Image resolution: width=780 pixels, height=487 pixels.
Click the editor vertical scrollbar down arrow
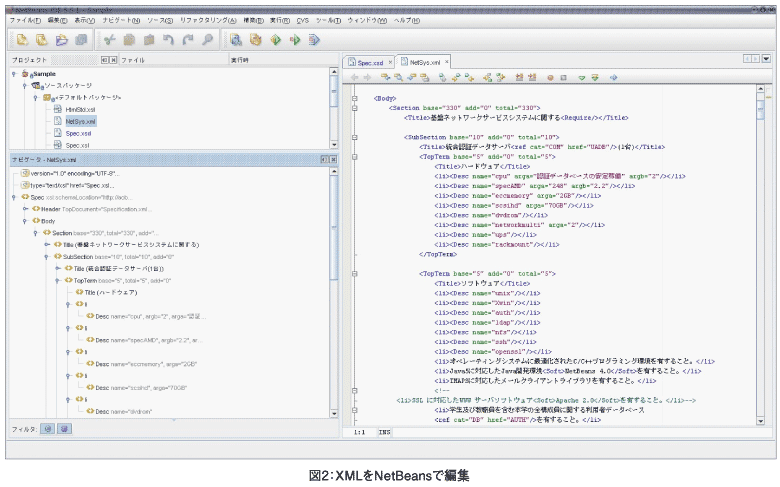pyautogui.click(x=760, y=421)
